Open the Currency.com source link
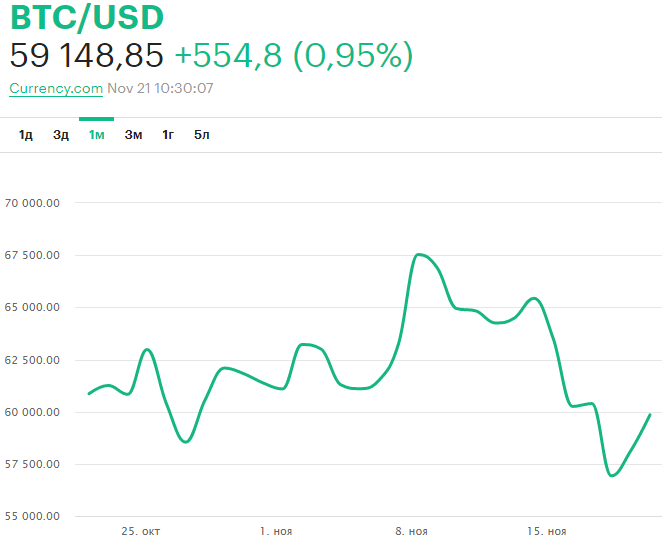The image size is (662, 549). click(56, 88)
